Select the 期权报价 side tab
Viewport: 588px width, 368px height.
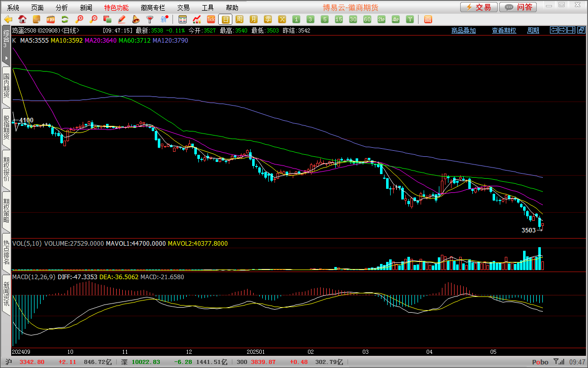(x=6, y=169)
